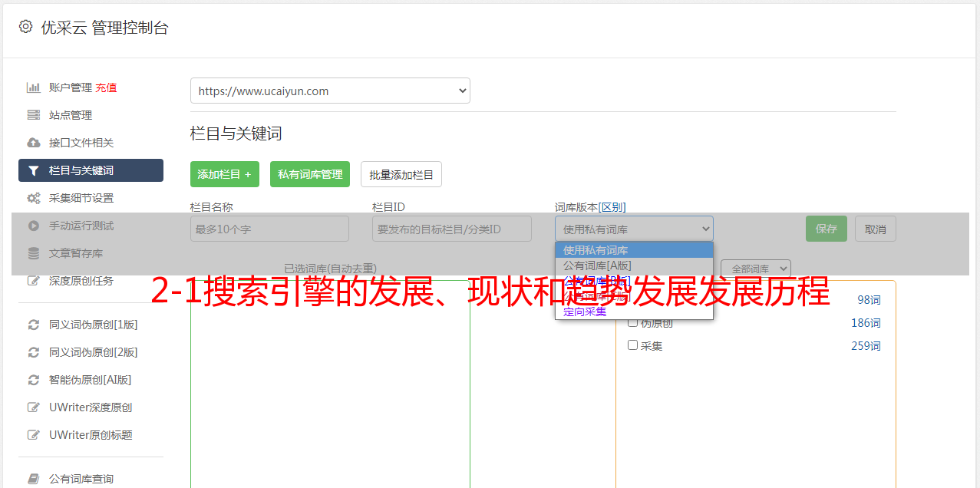Choose 定向采集 option in list

tap(585, 312)
